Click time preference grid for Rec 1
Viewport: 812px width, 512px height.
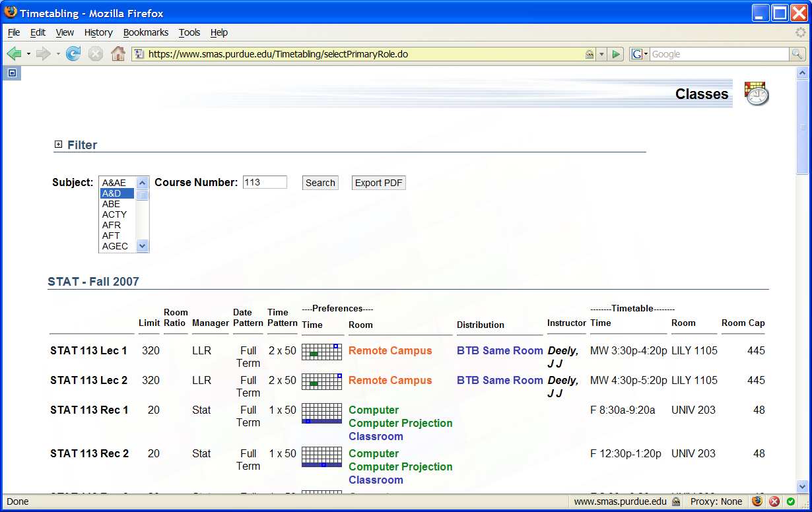tap(322, 413)
